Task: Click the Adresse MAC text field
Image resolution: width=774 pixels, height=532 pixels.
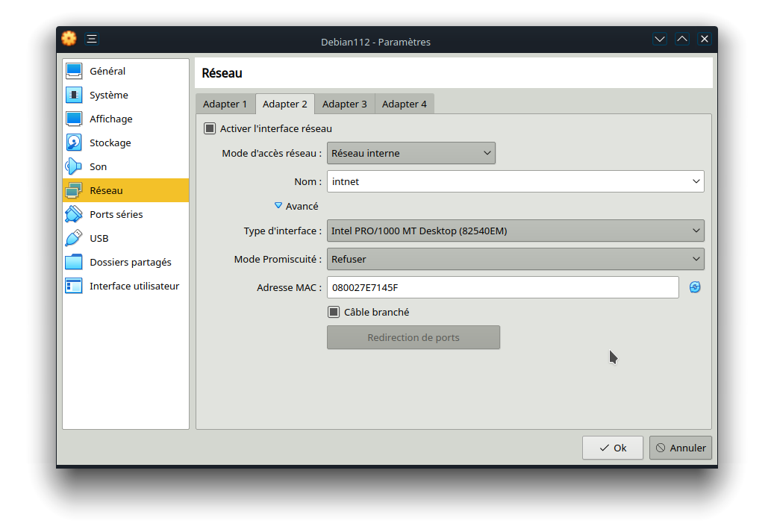Action: pyautogui.click(x=502, y=287)
